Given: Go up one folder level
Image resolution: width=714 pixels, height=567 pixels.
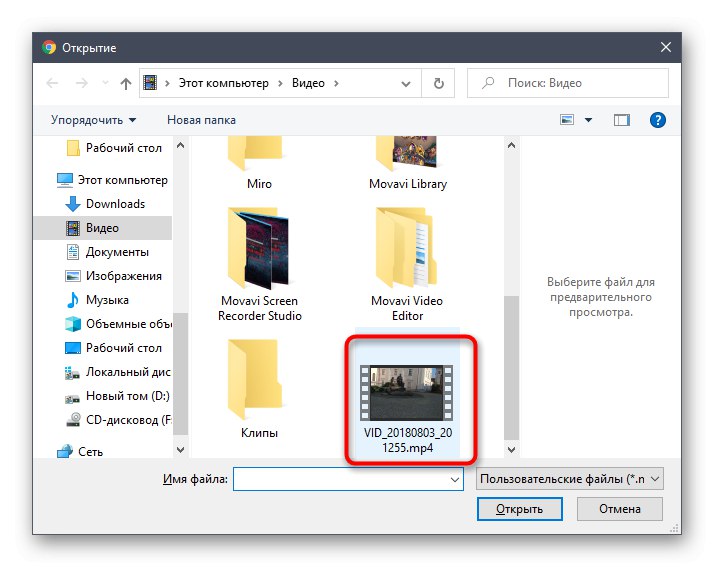Looking at the screenshot, I should pos(126,83).
